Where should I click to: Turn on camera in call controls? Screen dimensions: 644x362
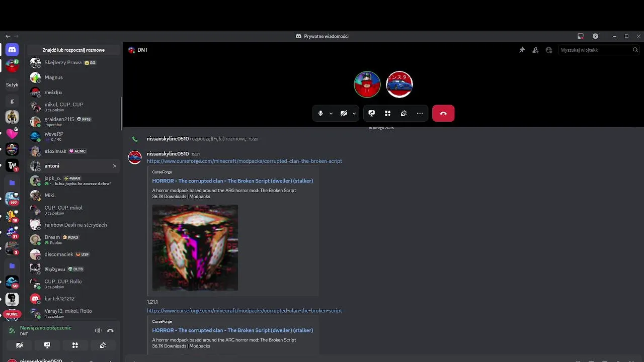[x=344, y=114]
